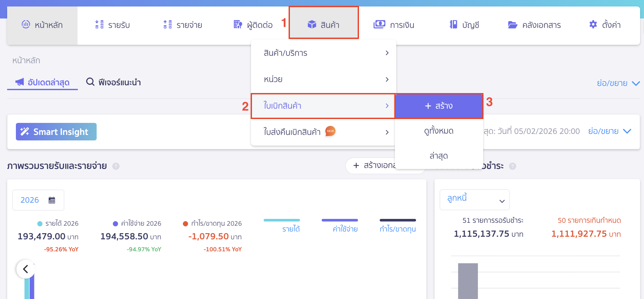Open the ลูกหนี้ dropdown
644x299 pixels.
pos(474,200)
